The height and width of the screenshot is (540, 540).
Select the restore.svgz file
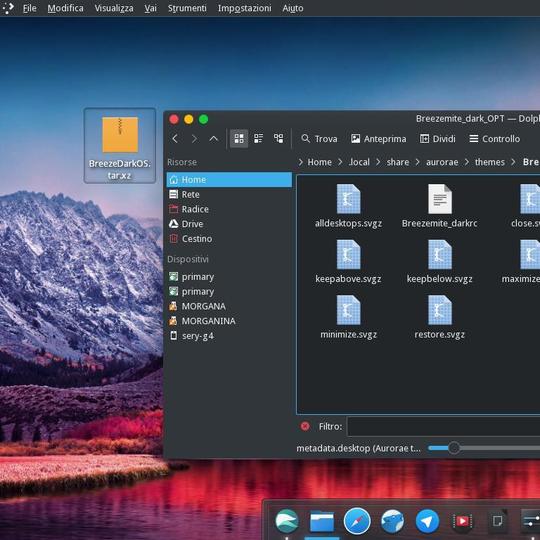439,318
